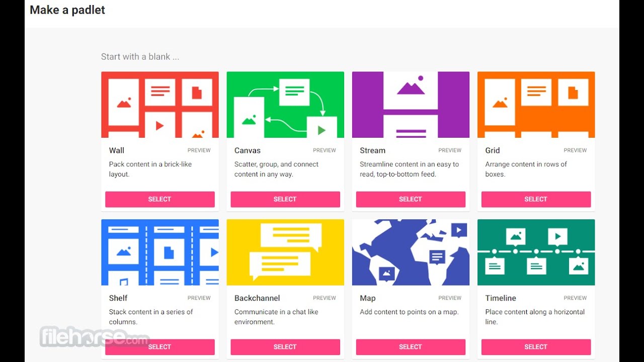This screenshot has width=644, height=362.
Task: Click the Wall card title
Action: (117, 150)
